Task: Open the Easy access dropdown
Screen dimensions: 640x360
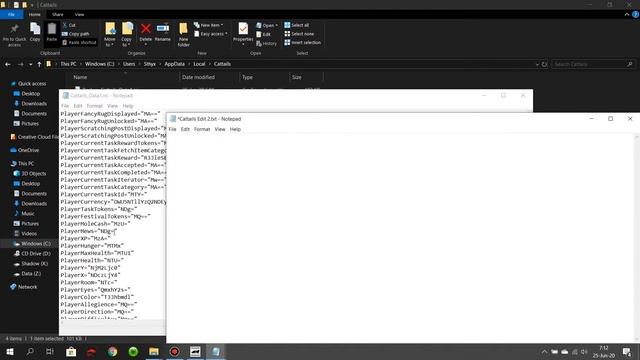Action: point(211,34)
